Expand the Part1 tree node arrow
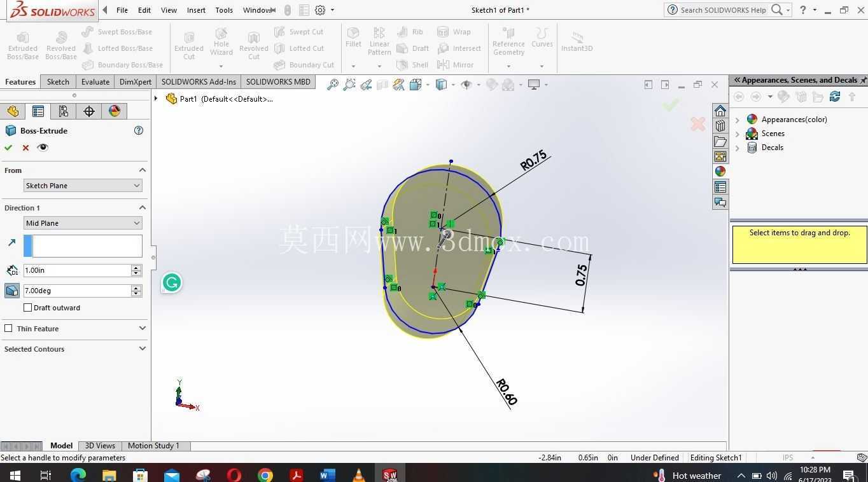The image size is (868, 482). point(156,99)
